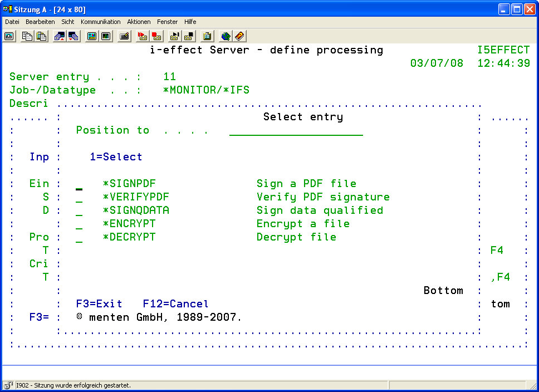
Task: Click the F3=Exit function key text
Action: (x=99, y=304)
